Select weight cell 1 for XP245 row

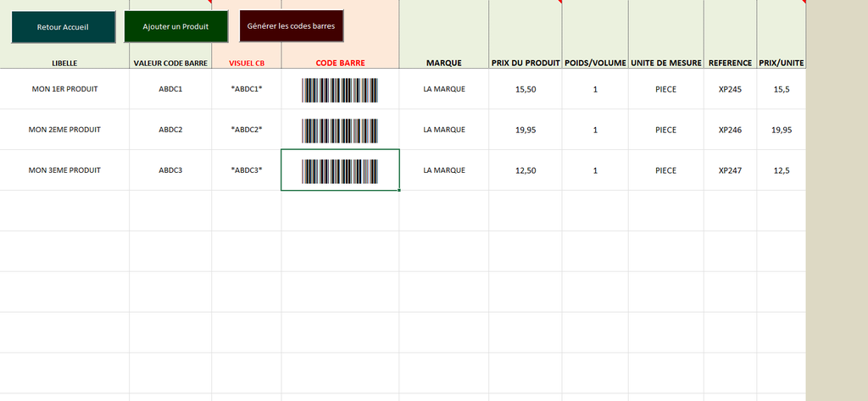[595, 89]
